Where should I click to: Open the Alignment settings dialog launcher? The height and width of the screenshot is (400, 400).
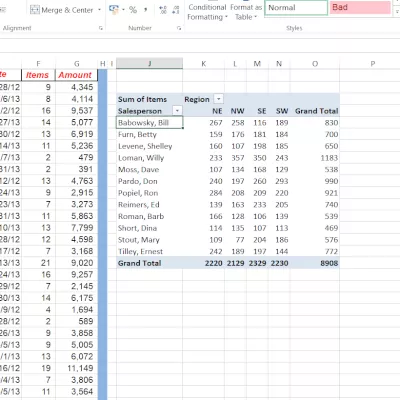[101, 28]
